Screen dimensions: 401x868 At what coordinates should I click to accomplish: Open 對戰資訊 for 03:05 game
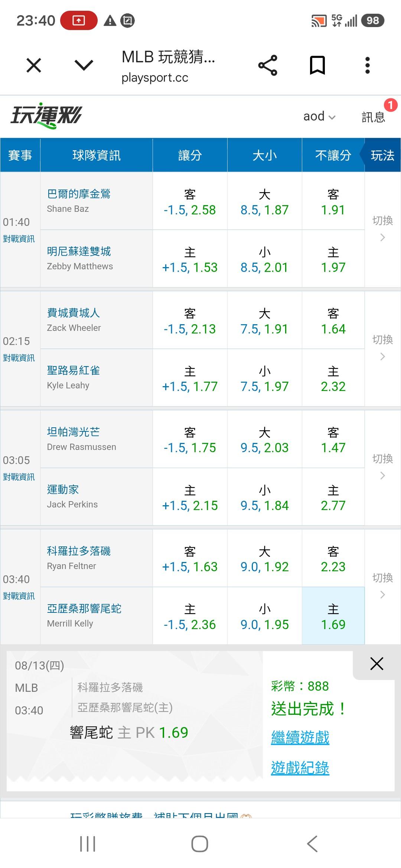pos(19,477)
